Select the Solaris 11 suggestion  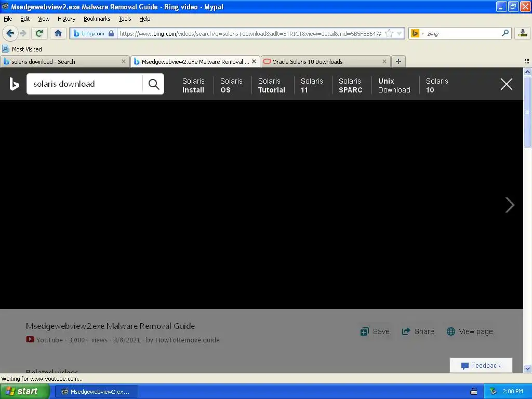coord(312,86)
